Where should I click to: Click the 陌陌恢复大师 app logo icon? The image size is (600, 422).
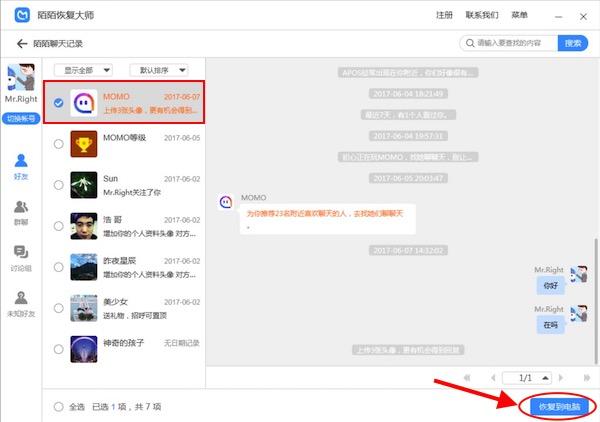(22, 15)
